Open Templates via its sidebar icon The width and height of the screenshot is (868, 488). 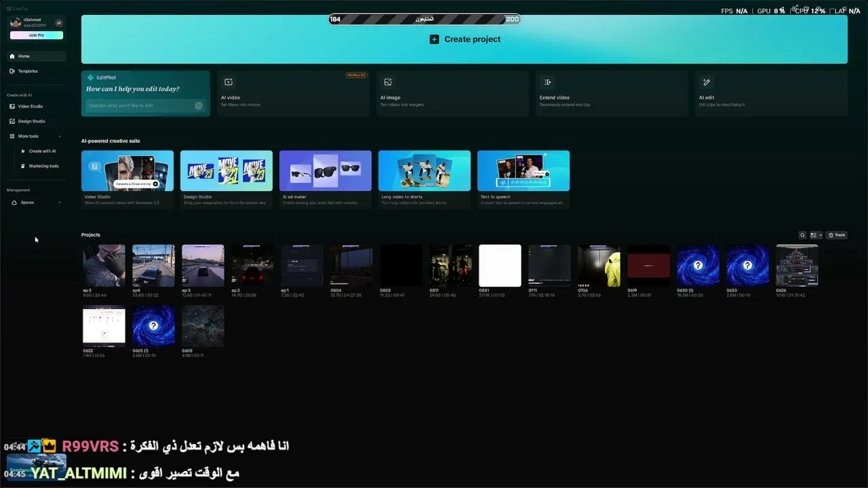tap(12, 71)
